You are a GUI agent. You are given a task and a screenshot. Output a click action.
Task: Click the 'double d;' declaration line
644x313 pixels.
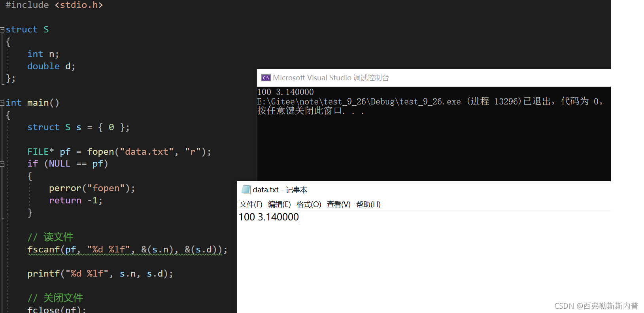51,66
